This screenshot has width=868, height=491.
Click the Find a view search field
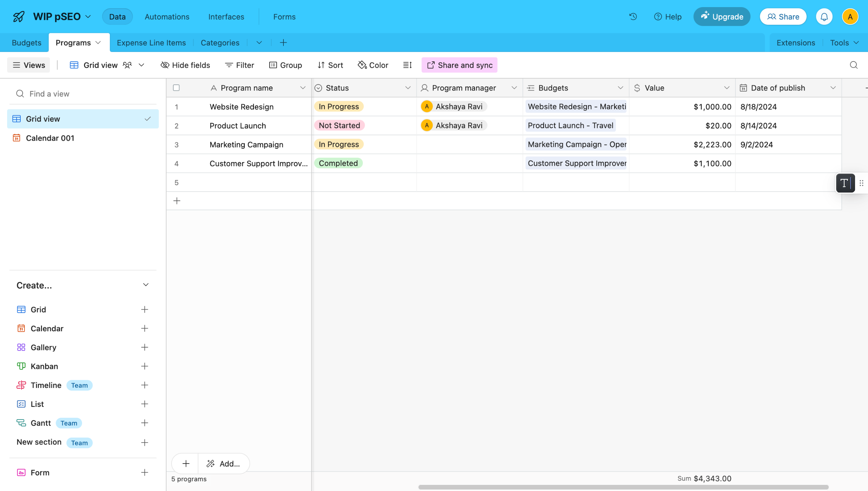(x=83, y=94)
